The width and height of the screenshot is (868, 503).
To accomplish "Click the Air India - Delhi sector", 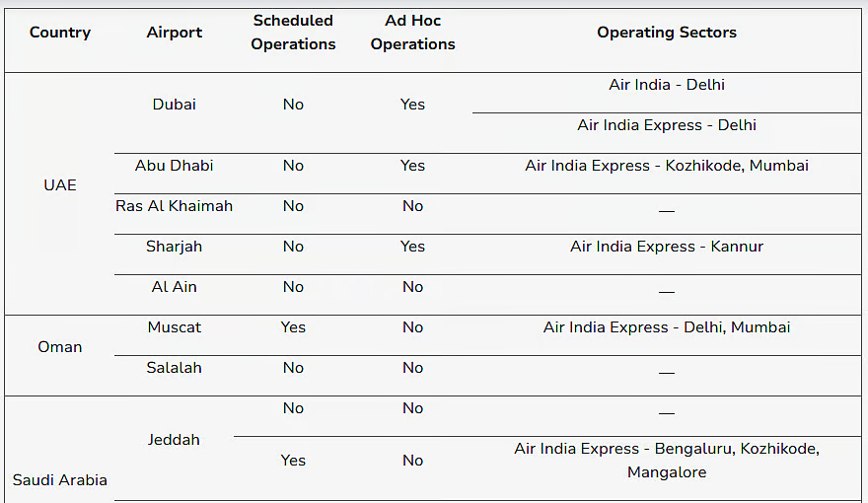I will (x=667, y=85).
